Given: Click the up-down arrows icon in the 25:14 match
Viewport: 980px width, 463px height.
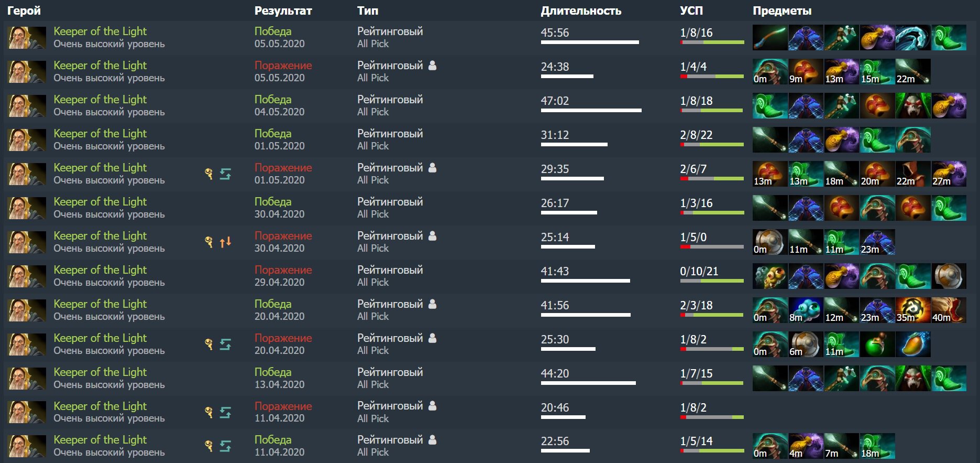Looking at the screenshot, I should (x=225, y=242).
